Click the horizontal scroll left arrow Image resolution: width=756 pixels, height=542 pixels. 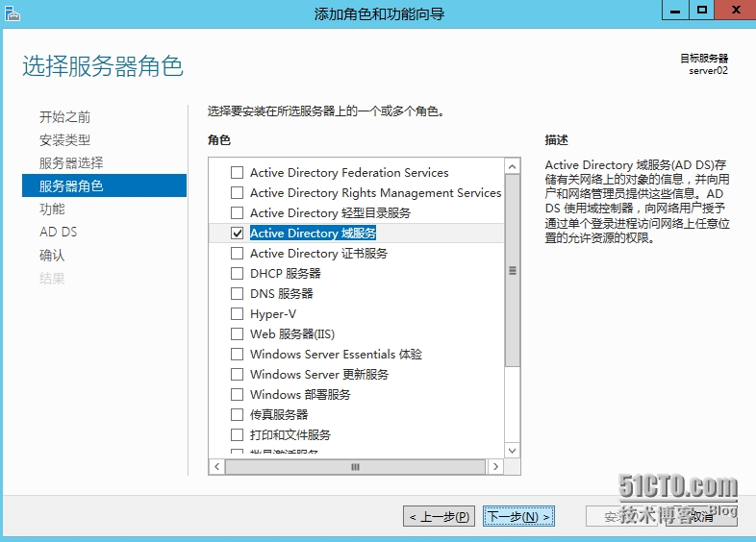[217, 466]
